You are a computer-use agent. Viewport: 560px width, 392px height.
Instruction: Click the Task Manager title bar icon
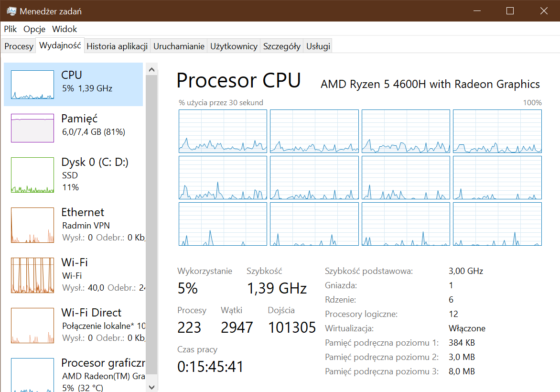tap(11, 11)
